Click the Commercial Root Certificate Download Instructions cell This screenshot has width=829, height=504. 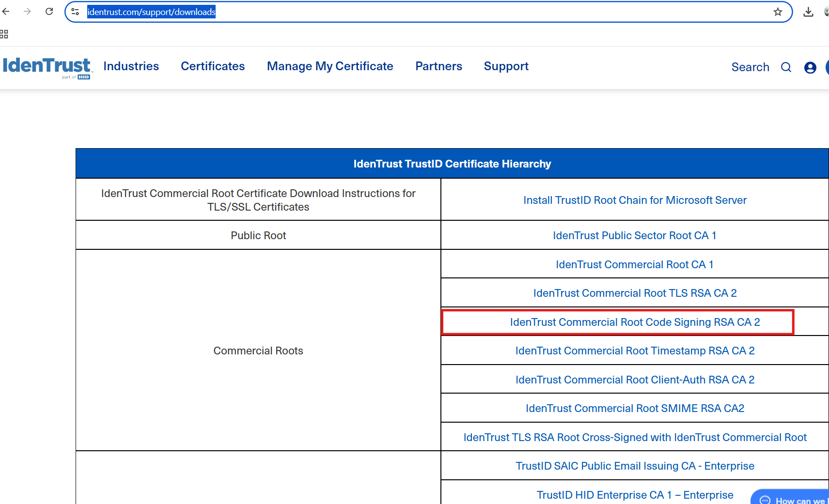258,200
